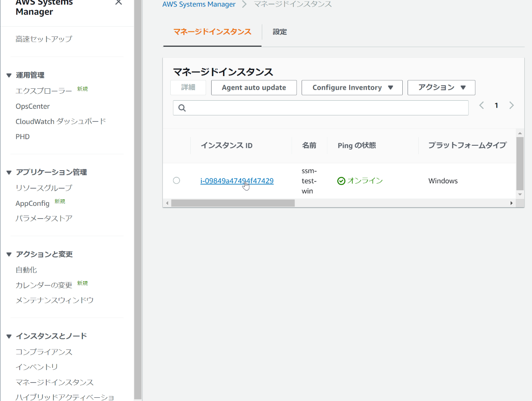Open CloudWatch ダッシュボード in sidebar

(61, 122)
